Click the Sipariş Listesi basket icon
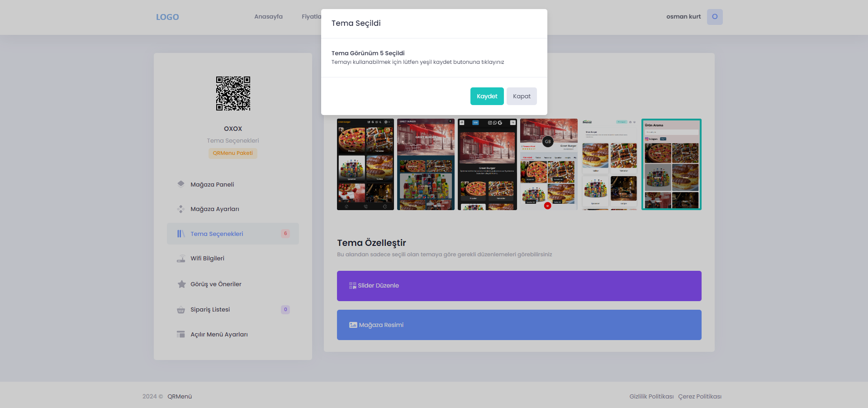Viewport: 868px width, 408px height. click(x=181, y=310)
